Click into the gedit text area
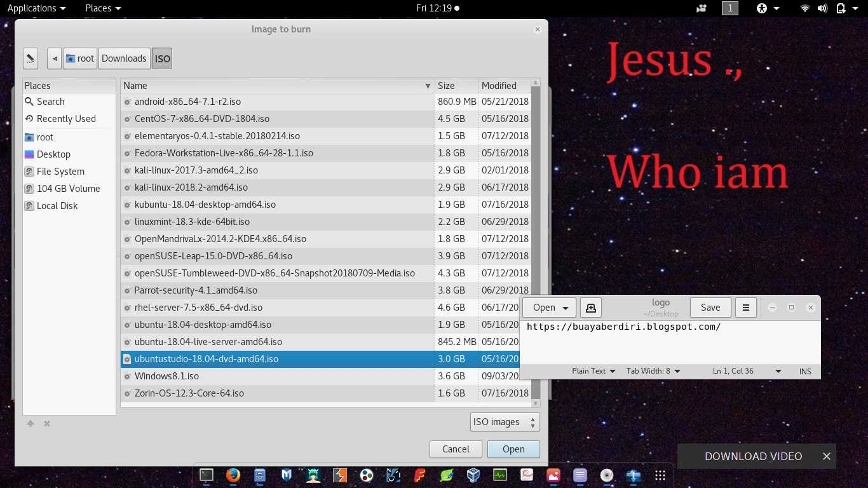868x488 pixels. [x=670, y=342]
